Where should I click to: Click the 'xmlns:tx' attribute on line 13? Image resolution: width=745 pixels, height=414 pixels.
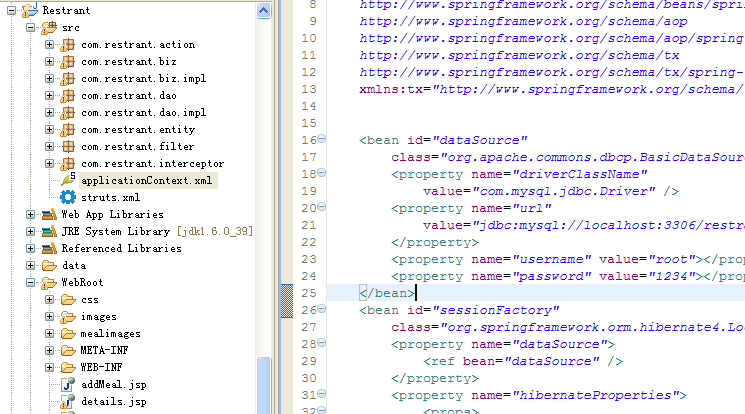[x=391, y=89]
